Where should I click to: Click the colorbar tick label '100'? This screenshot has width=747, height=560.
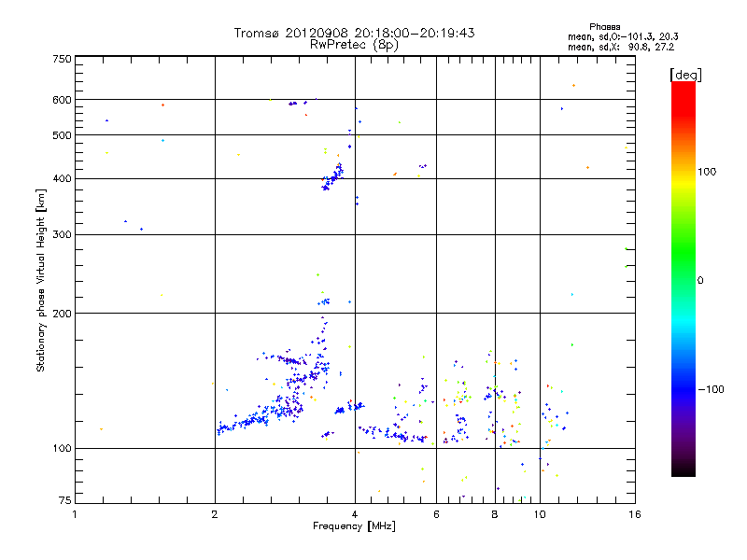(707, 172)
